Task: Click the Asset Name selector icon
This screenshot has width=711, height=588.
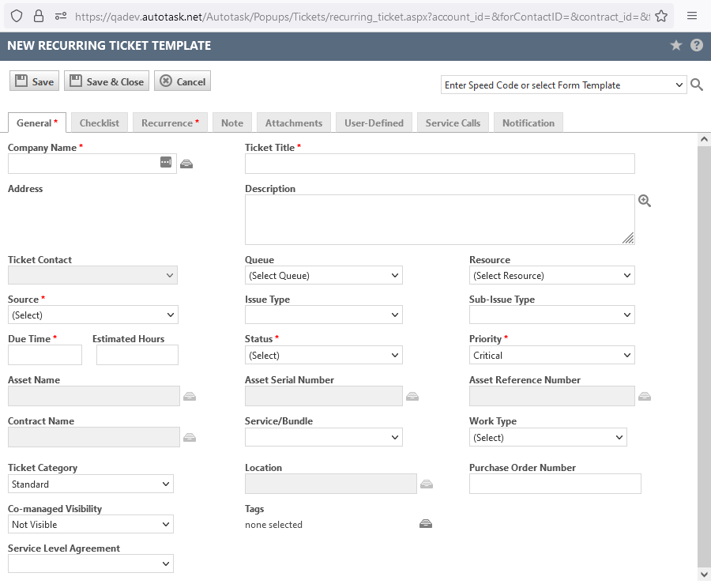Action: point(190,397)
